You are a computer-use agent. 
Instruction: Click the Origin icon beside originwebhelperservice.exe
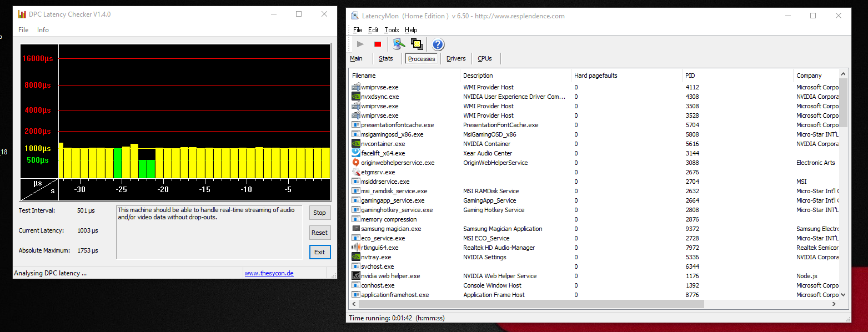click(x=356, y=162)
